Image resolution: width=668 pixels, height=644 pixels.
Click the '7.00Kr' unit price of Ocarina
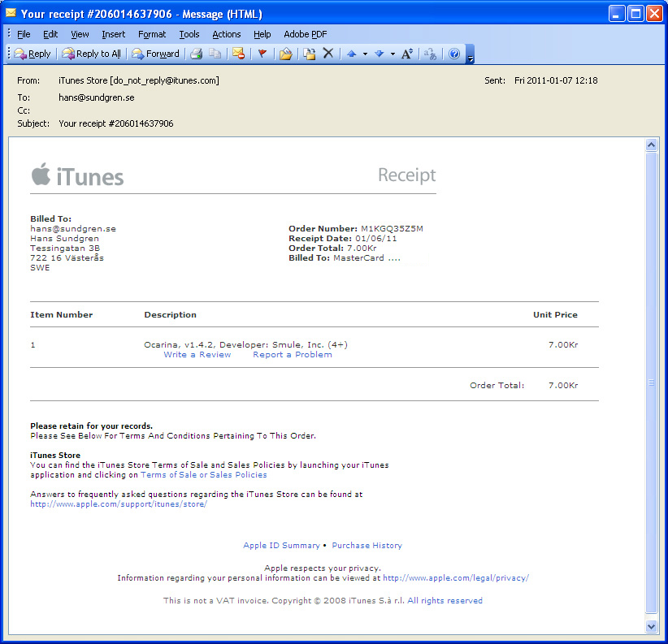coord(563,345)
